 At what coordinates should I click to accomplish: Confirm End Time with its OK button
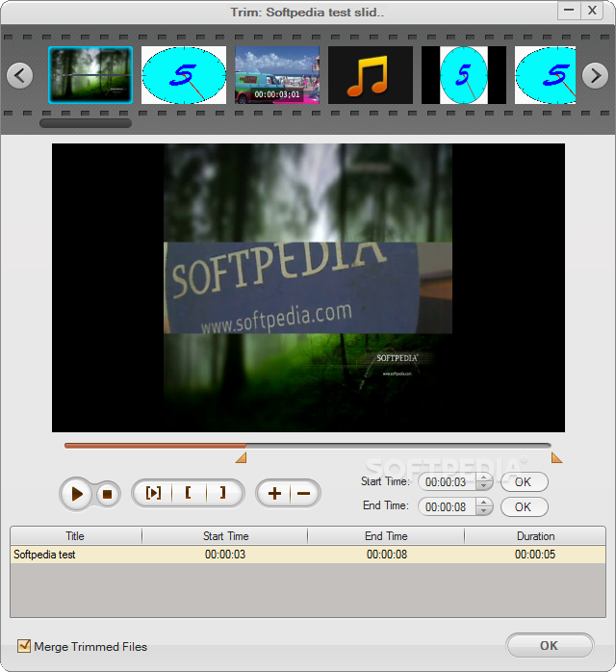(524, 507)
